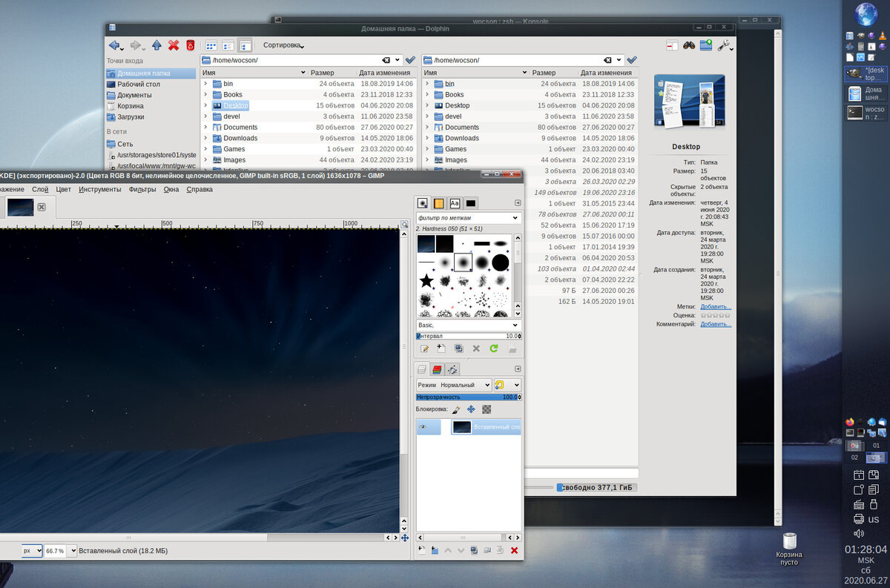Expand the Documents folder in left pane

205,128
